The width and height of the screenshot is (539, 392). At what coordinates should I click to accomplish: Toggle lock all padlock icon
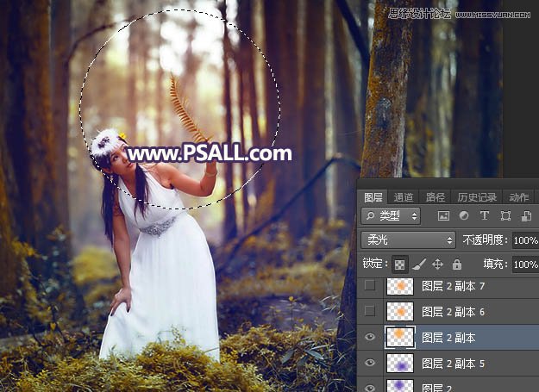(457, 264)
